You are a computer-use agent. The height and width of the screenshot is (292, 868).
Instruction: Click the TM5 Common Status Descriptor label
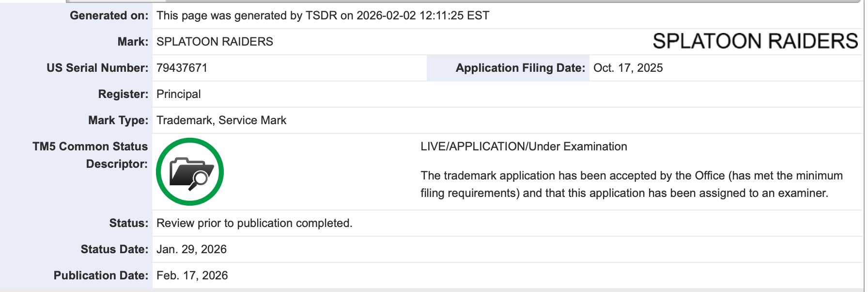tap(90, 155)
